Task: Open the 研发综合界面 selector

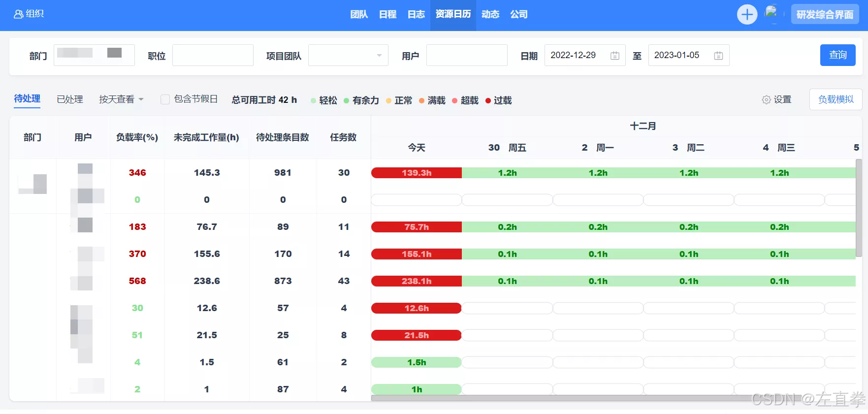Action: [825, 15]
